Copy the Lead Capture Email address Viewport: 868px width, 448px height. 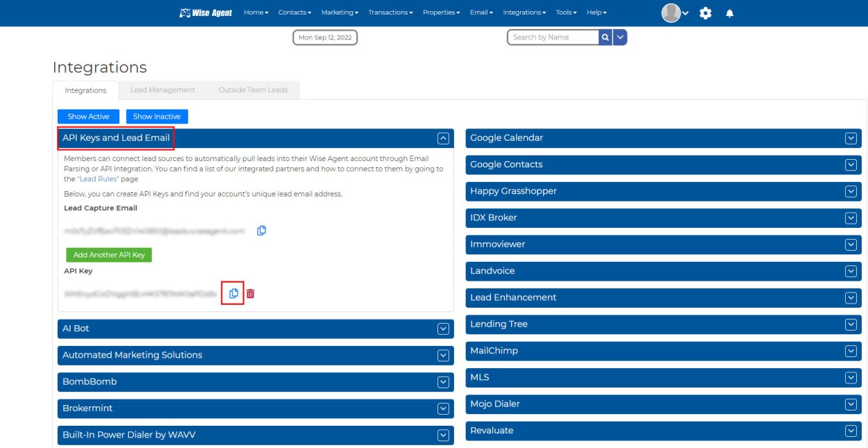point(262,231)
